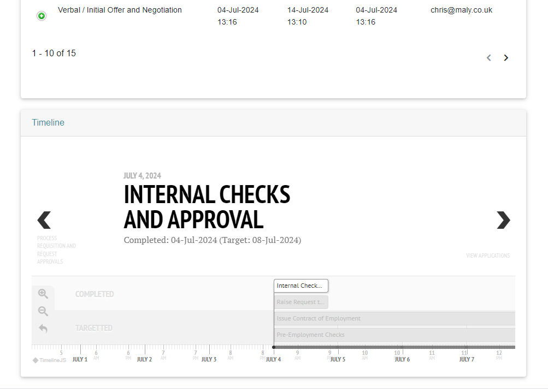Image resolution: width=548 pixels, height=392 pixels.
Task: Select the Internal Check marker on timeline
Action: point(300,286)
